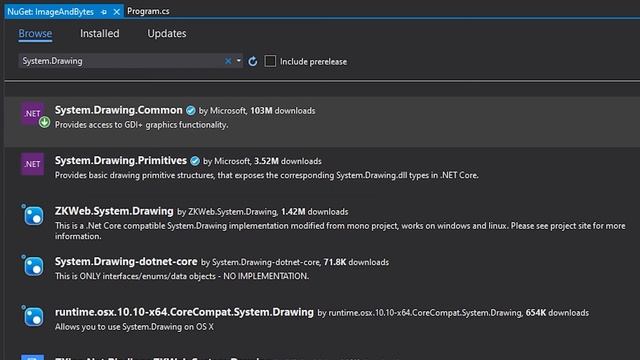The height and width of the screenshot is (360, 640).
Task: Pin the NuGet: ImageAndBytes tab
Action: tap(104, 12)
